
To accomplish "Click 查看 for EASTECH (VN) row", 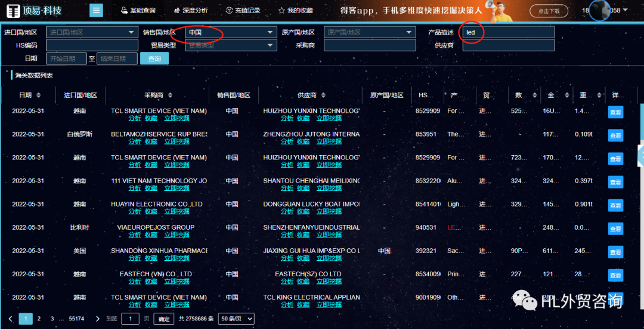I will click(x=615, y=275).
